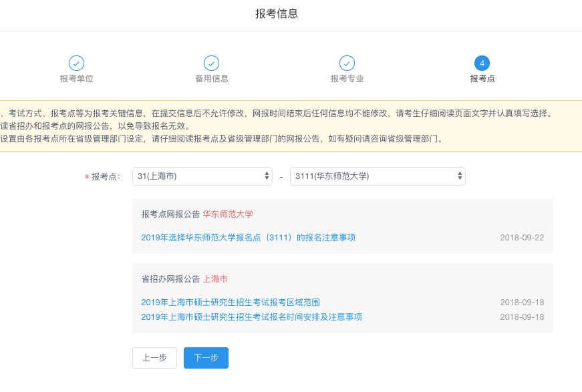The image size is (582, 392).
Task: Click the 报考点网报公告 heading
Action: [x=171, y=214]
